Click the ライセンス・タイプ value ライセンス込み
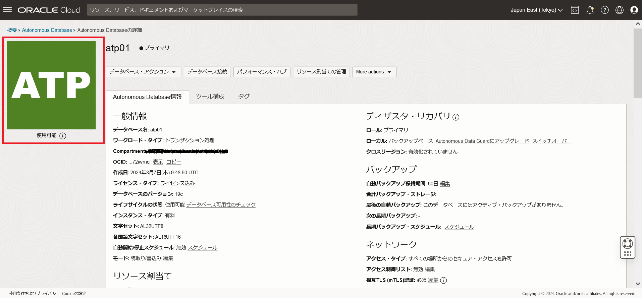Viewport: 644px width, 299px height. (x=177, y=183)
